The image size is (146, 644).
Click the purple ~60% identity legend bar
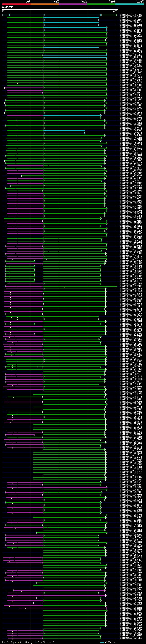73,4
